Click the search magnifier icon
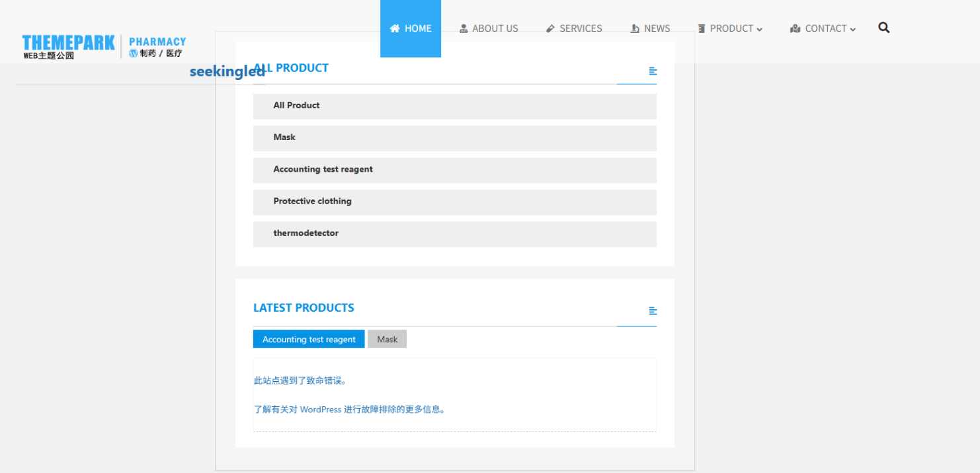The height and width of the screenshot is (473, 980). pos(884,28)
